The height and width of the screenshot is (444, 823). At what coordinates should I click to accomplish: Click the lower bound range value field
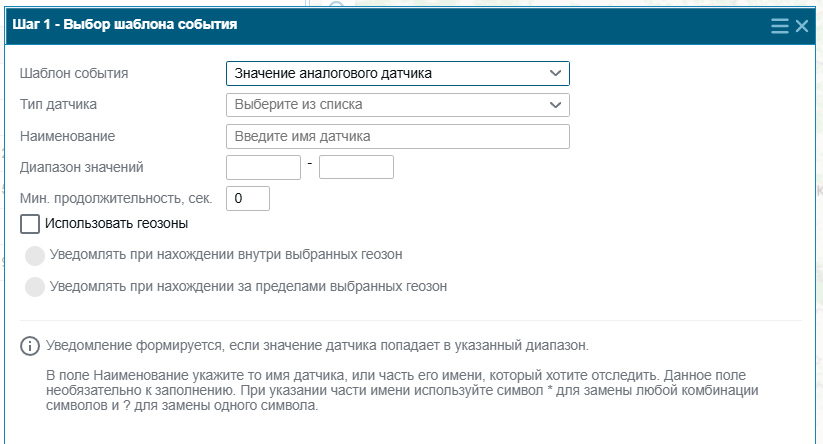coord(263,167)
